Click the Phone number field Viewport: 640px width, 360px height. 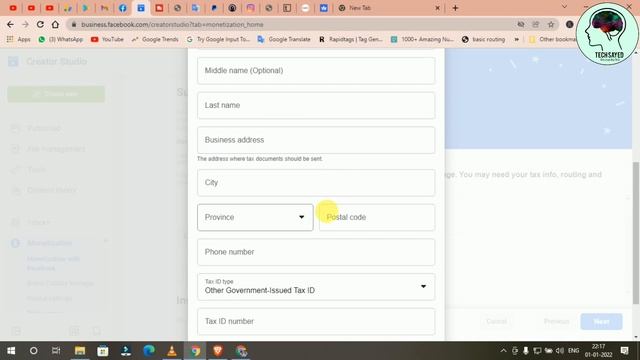click(316, 252)
